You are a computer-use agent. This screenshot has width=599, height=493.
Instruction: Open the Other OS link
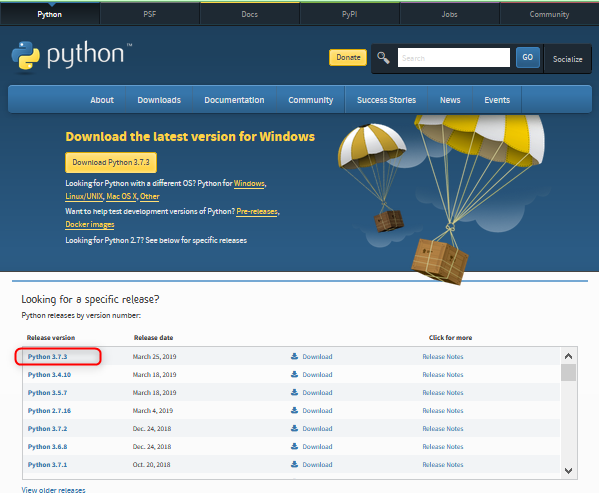click(149, 196)
